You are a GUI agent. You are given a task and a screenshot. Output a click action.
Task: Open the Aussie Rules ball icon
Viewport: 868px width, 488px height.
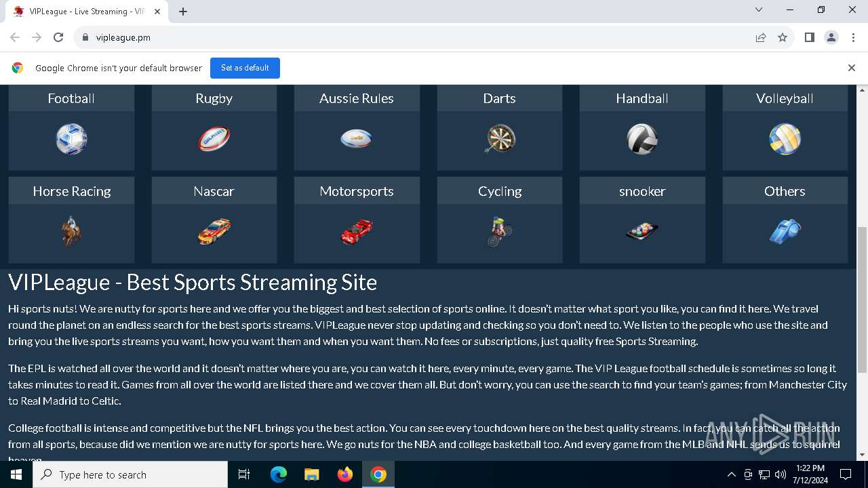point(357,139)
